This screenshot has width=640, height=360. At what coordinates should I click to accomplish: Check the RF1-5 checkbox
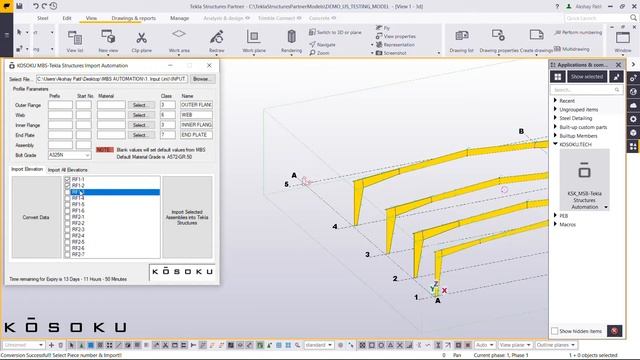point(67,204)
